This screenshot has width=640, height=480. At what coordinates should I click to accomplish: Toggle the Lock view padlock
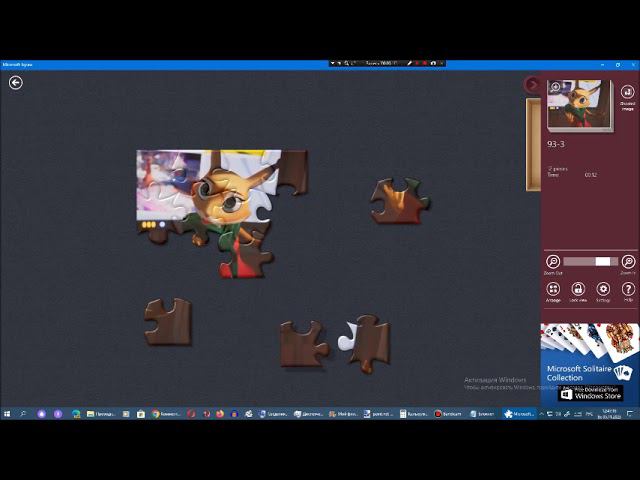[x=578, y=289]
